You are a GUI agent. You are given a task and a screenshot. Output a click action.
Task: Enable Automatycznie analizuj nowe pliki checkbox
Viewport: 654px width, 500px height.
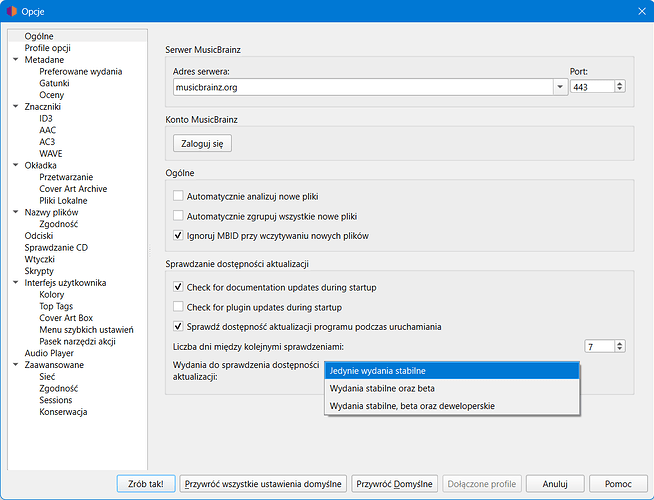179,196
